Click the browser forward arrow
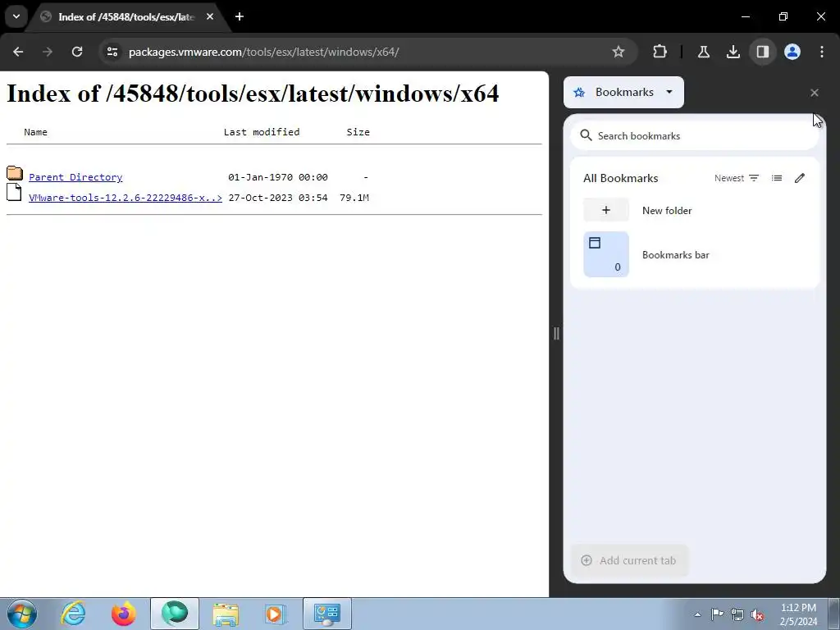This screenshot has height=630, width=840. coord(48,52)
